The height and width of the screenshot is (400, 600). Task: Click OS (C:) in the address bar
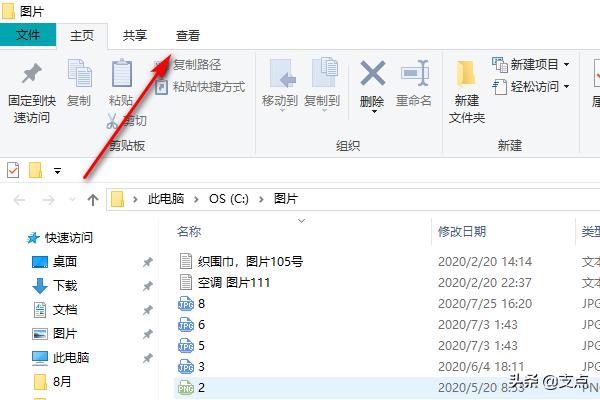pos(228,199)
